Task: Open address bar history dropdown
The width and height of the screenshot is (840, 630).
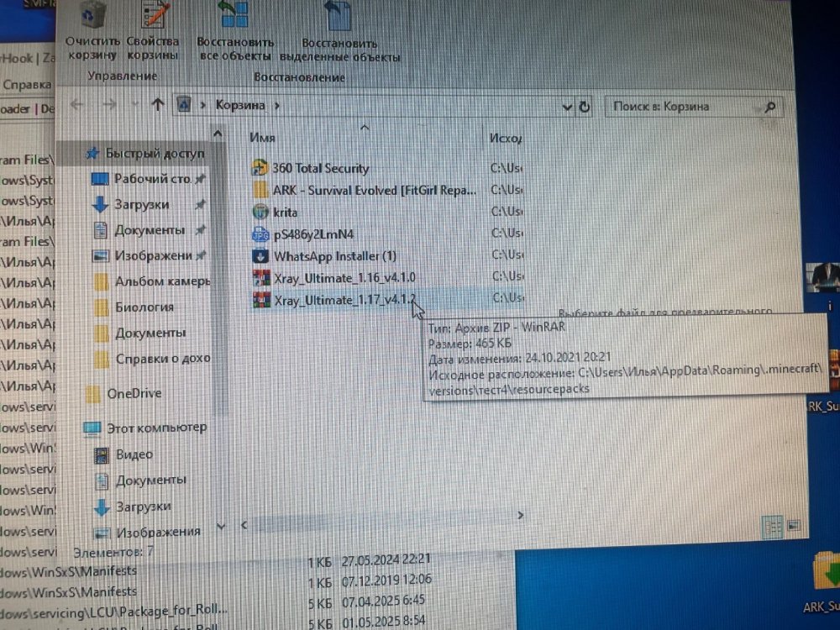Action: 567,108
